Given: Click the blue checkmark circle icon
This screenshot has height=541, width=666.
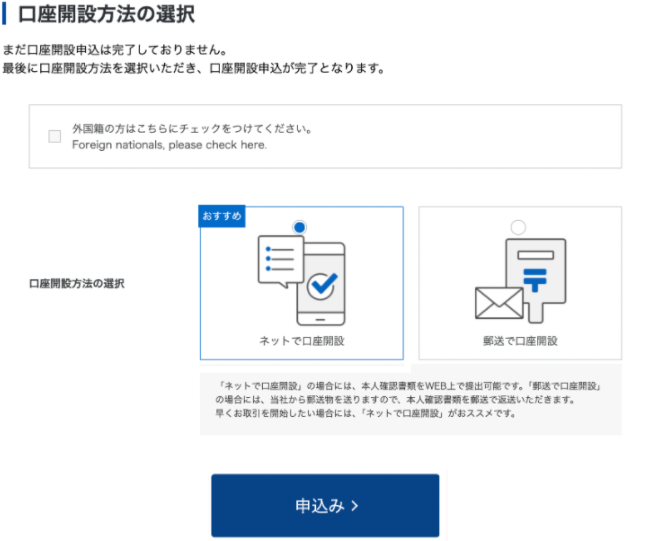Looking at the screenshot, I should coord(322,286).
